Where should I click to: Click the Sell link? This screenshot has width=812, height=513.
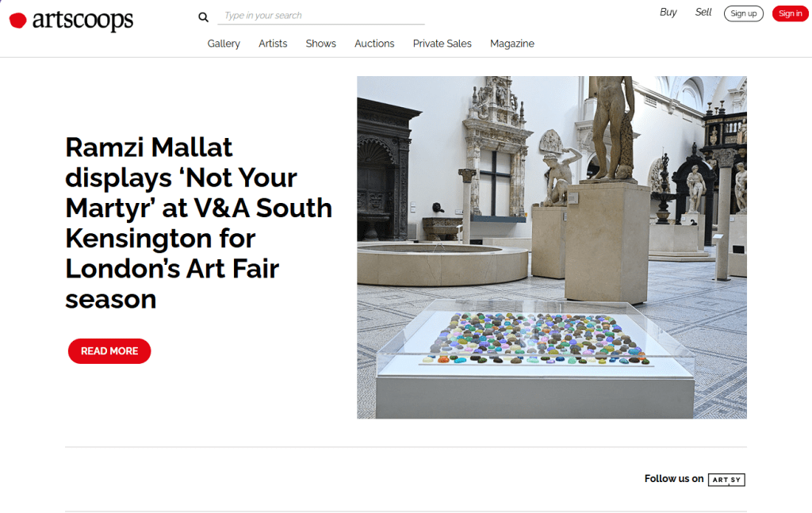703,13
